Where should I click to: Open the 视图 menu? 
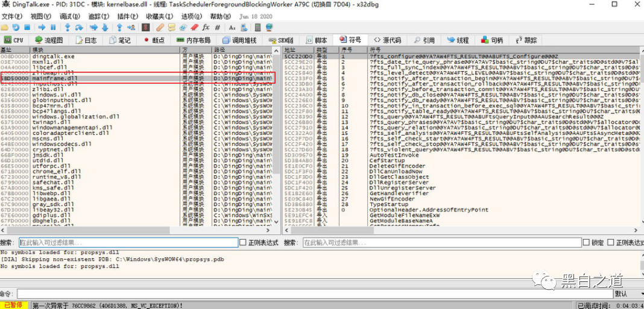coord(40,16)
